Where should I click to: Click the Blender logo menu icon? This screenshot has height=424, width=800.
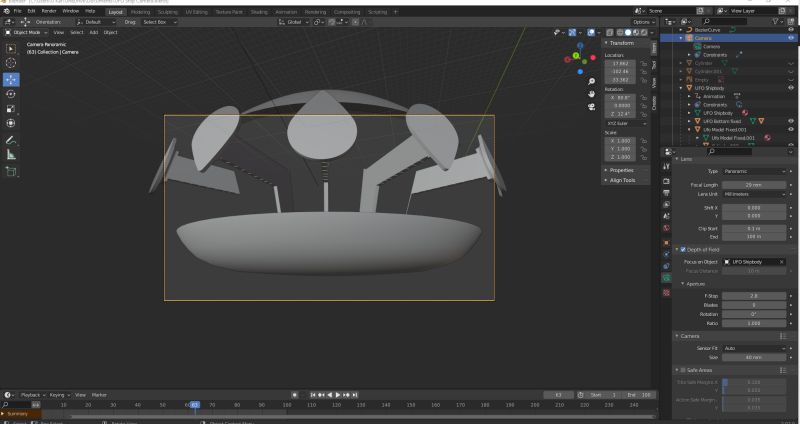pyautogui.click(x=6, y=11)
